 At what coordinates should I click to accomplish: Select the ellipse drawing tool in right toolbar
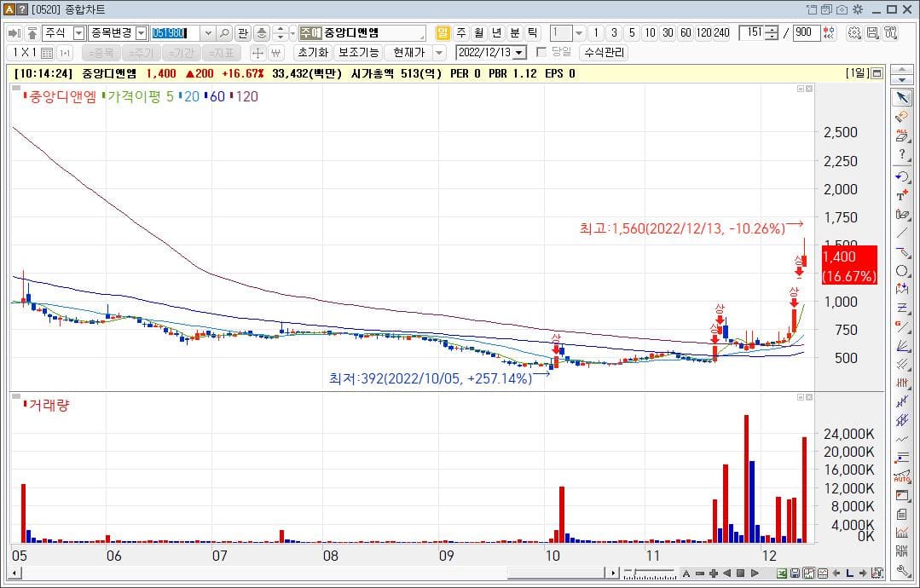tap(902, 270)
